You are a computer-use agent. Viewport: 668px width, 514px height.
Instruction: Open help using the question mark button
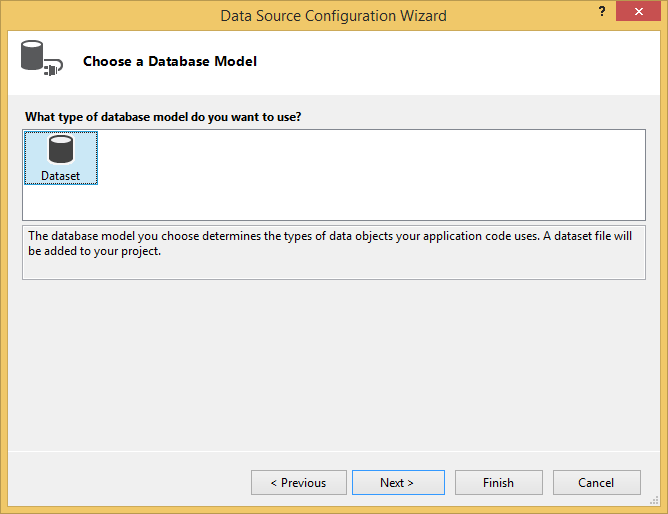(602, 11)
